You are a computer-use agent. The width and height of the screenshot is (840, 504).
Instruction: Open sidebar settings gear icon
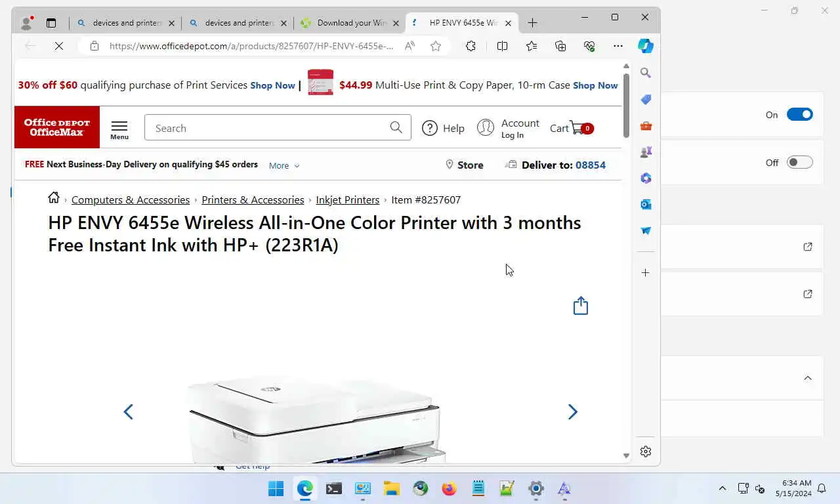tap(646, 451)
